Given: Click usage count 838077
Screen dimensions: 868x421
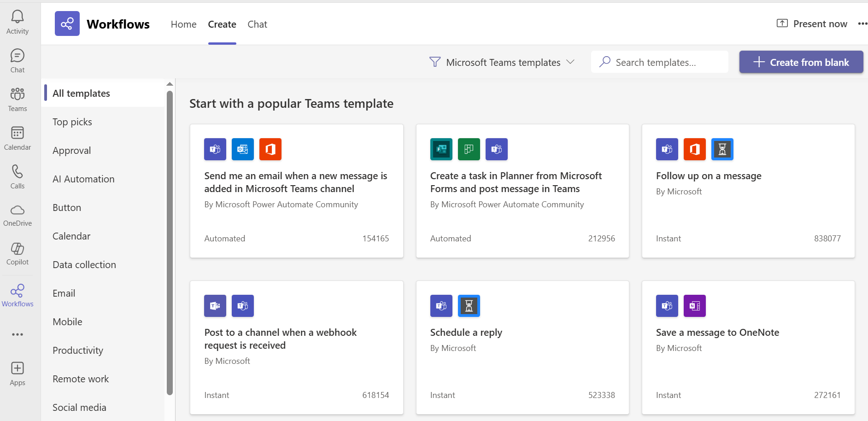Looking at the screenshot, I should tap(827, 239).
